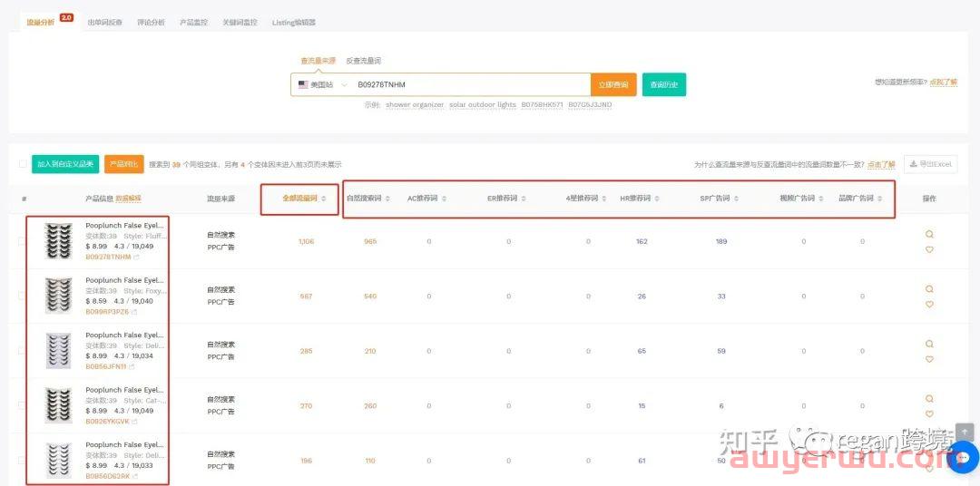Click the 加入到自定义品类 button
980x486 pixels.
click(65, 164)
